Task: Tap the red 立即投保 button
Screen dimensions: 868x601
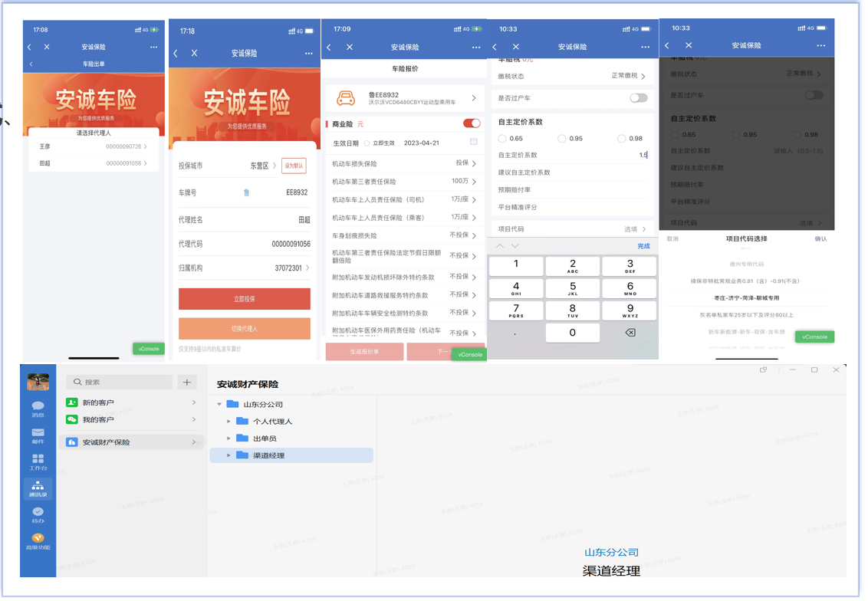Action: pos(244,299)
